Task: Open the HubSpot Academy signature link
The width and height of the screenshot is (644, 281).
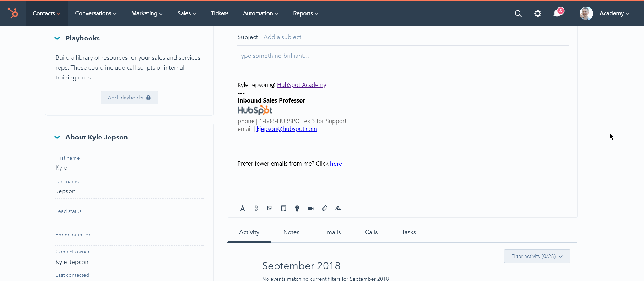Action: tap(302, 85)
